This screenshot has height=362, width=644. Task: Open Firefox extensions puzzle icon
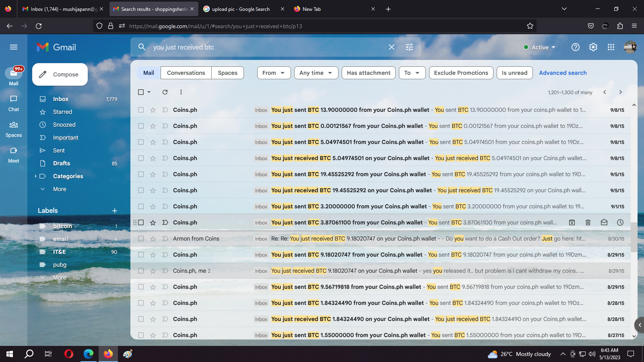[620, 26]
